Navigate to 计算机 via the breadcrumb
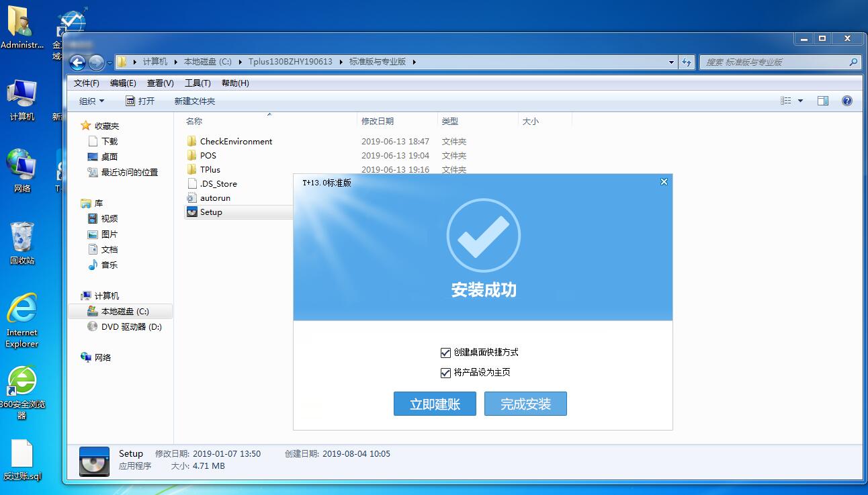The image size is (868, 495). click(x=155, y=61)
